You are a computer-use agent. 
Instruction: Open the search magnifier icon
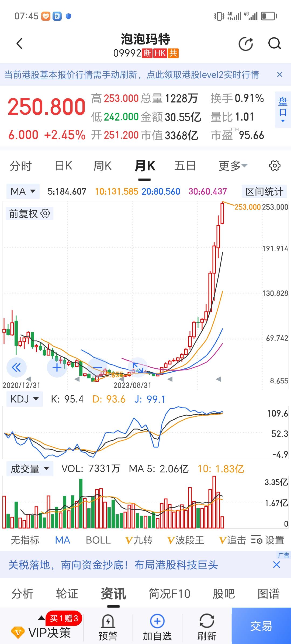tap(275, 44)
